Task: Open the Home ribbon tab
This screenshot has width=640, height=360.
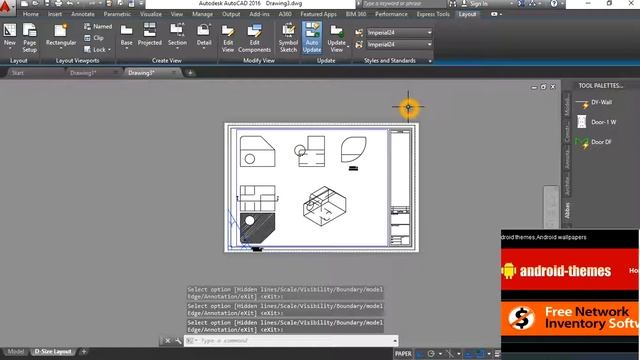Action: tap(31, 14)
